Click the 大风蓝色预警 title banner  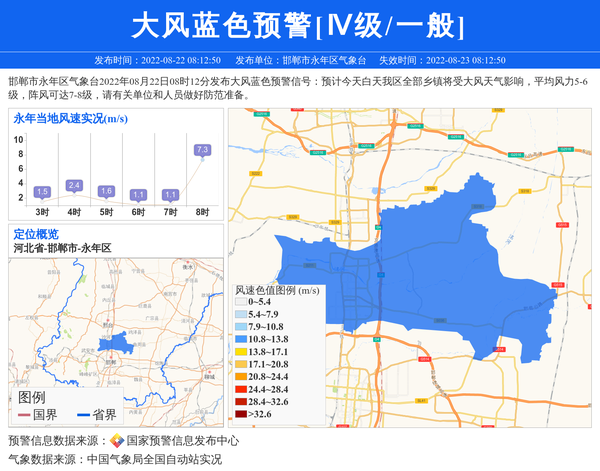pyautogui.click(x=299, y=25)
